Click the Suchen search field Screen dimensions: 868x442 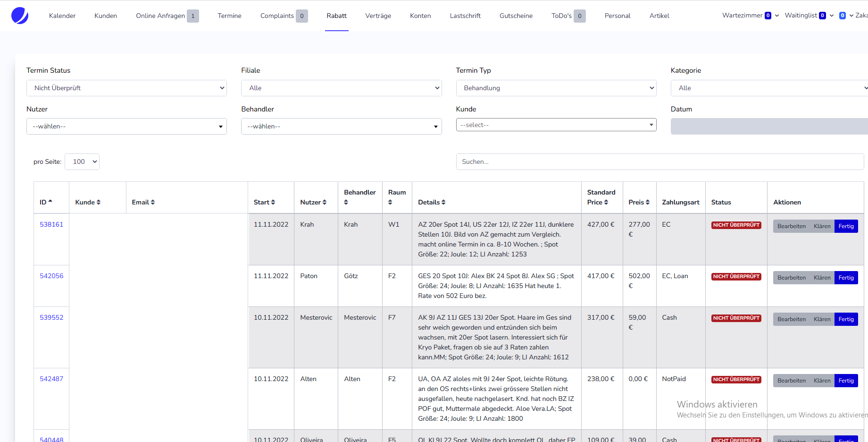click(x=660, y=161)
